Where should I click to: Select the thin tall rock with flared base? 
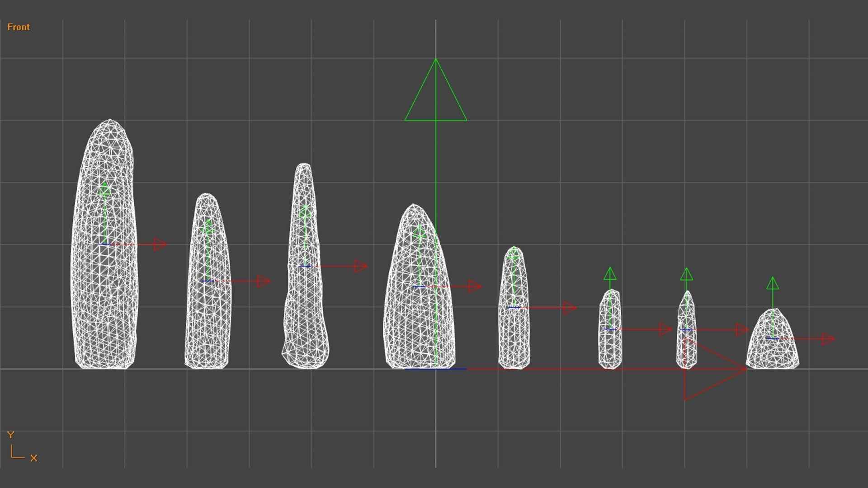pos(306,266)
